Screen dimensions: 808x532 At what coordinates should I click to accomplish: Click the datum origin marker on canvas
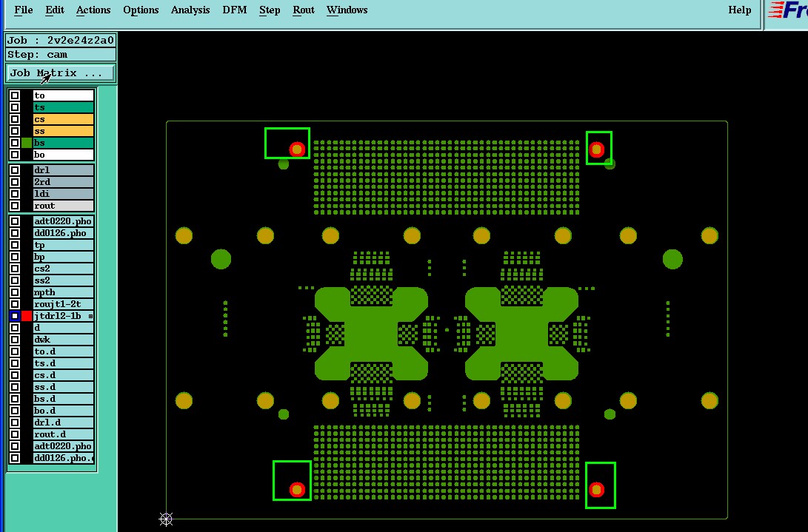(166, 519)
